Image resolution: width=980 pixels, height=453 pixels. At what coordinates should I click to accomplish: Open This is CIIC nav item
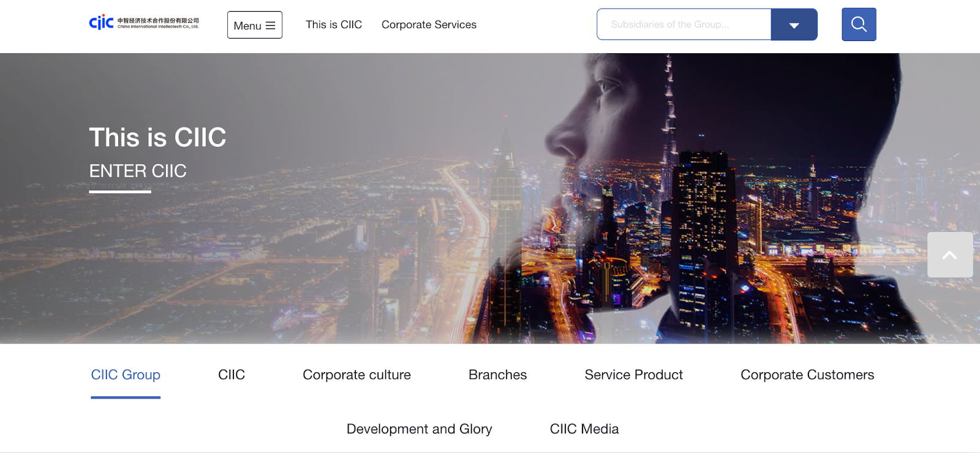tap(334, 24)
